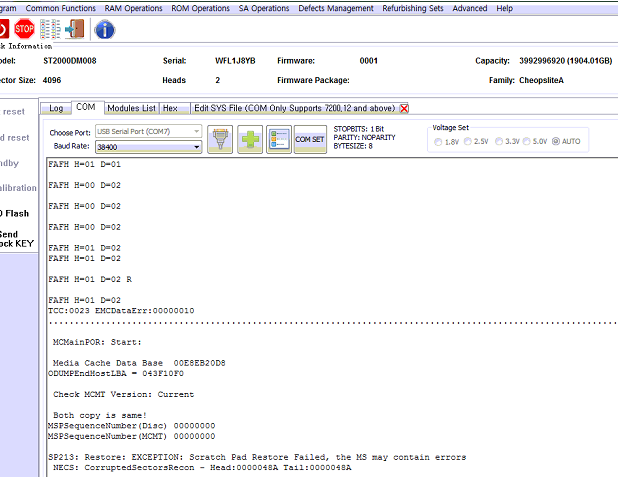Click the standby sidebar button
This screenshot has width=618, height=477.
click(9, 163)
